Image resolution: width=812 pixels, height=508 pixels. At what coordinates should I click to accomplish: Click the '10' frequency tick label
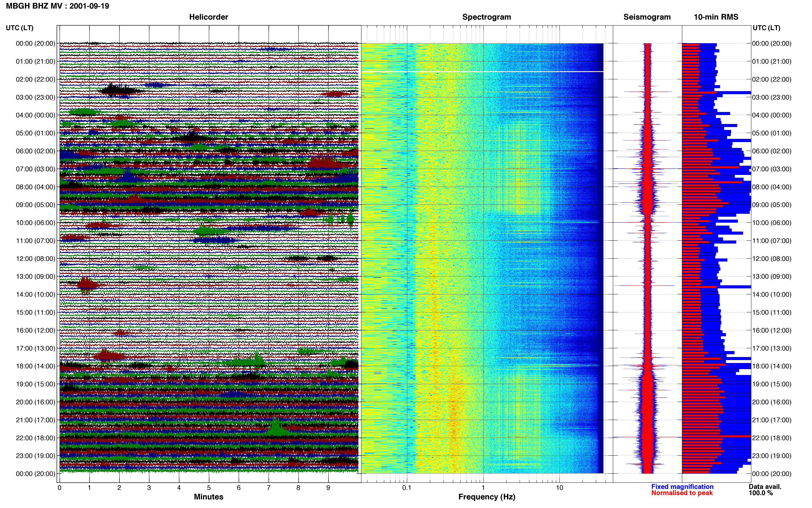(559, 487)
